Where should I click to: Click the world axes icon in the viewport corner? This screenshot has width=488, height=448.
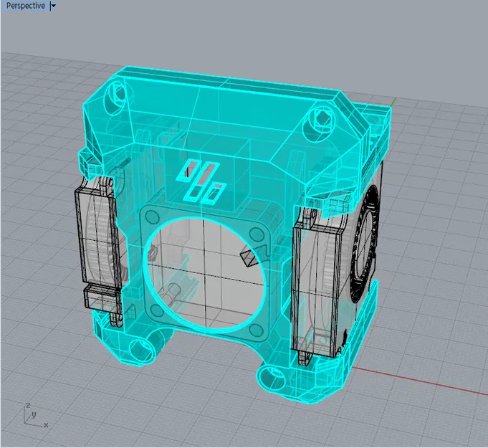[35, 415]
